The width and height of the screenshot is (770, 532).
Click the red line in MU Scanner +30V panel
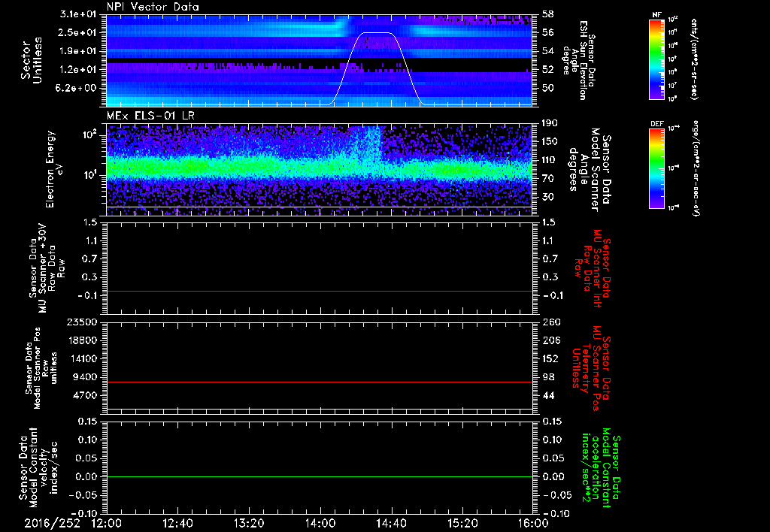(x=319, y=291)
